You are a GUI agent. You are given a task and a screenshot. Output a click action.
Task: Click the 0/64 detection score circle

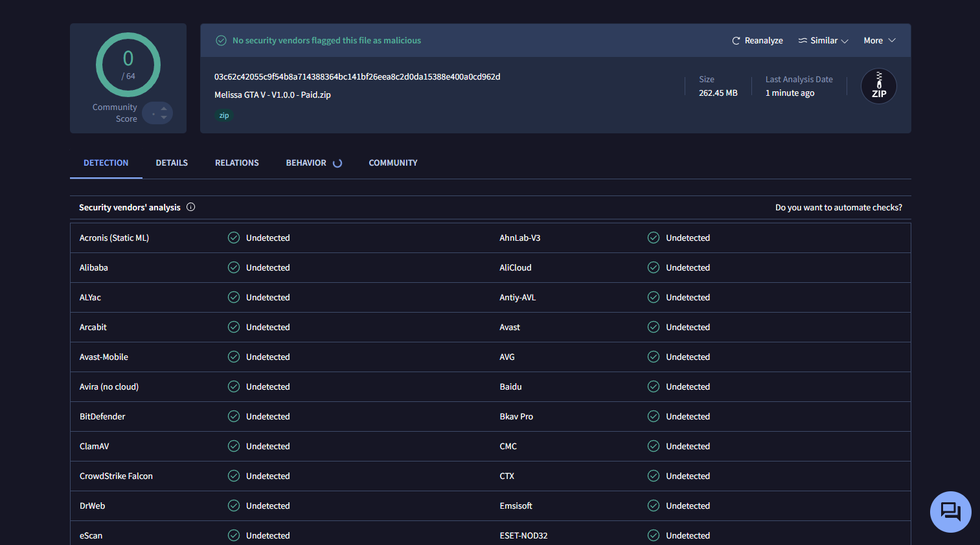[128, 65]
